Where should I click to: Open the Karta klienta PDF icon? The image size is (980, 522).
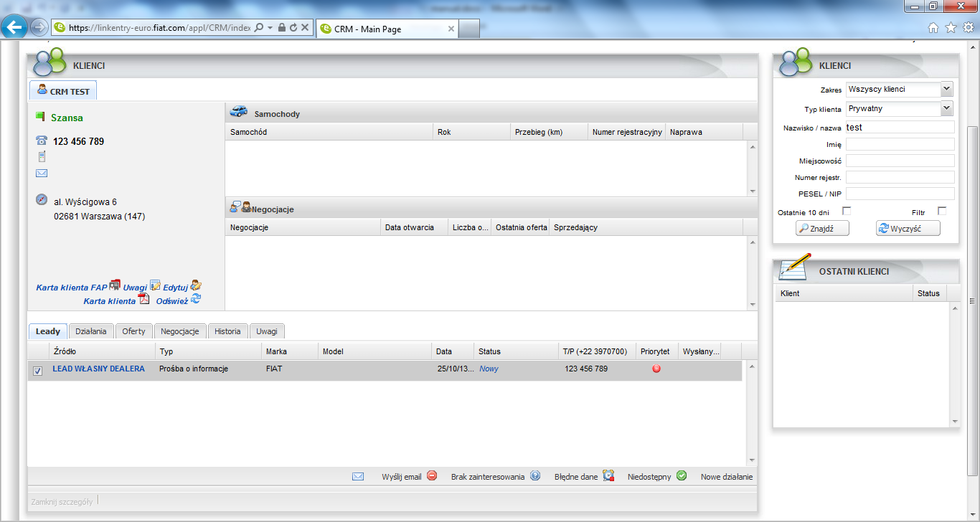(x=143, y=299)
